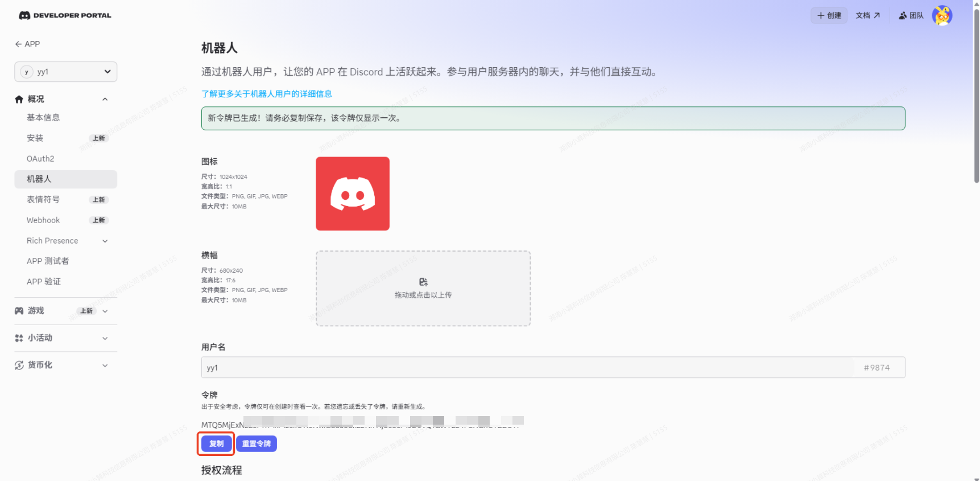Open the user avatar menu

click(x=942, y=15)
